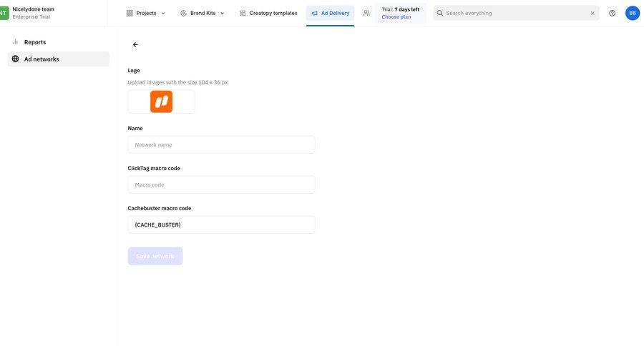The height and width of the screenshot is (346, 644).
Task: Click the Ad Delivery megaphone icon
Action: [315, 13]
